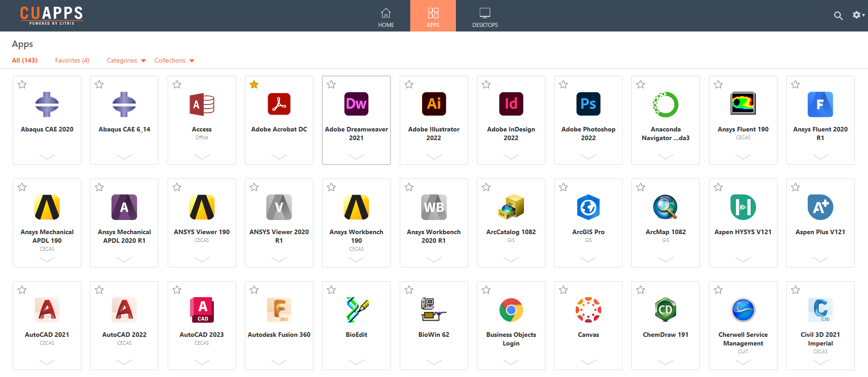Open the ArcCatalog 1082 icon

click(511, 207)
